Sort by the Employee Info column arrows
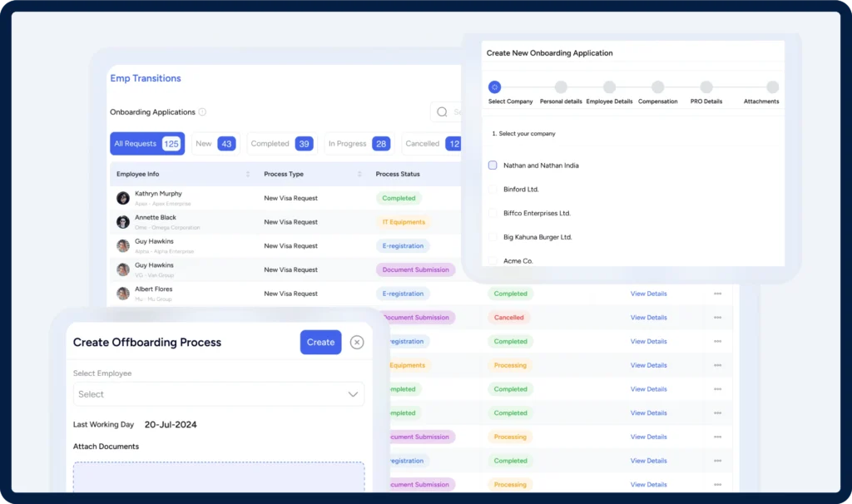852x504 pixels. 247,175
